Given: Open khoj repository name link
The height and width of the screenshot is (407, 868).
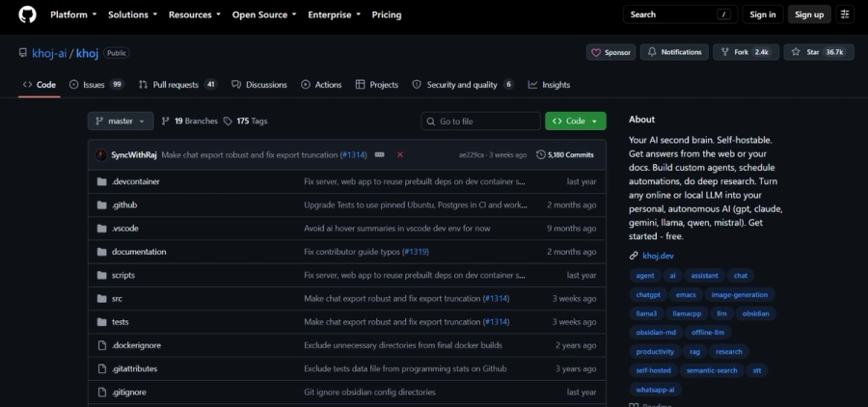Looking at the screenshot, I should pyautogui.click(x=87, y=53).
